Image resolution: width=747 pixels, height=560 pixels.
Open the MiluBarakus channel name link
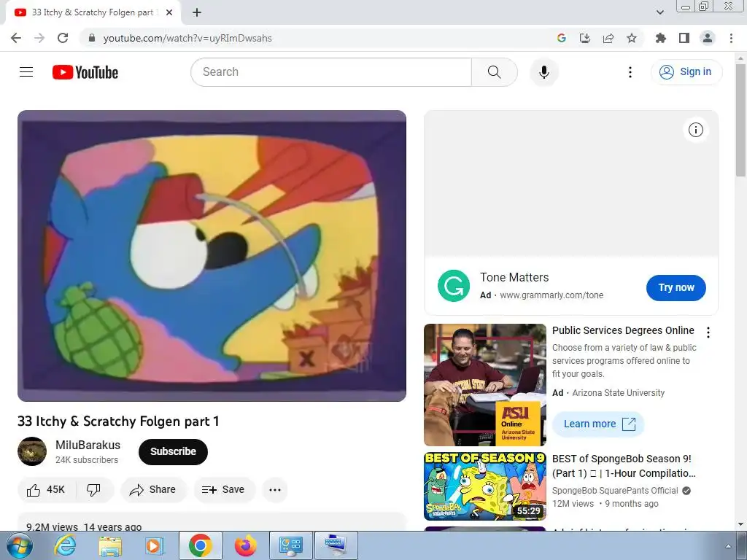88,445
